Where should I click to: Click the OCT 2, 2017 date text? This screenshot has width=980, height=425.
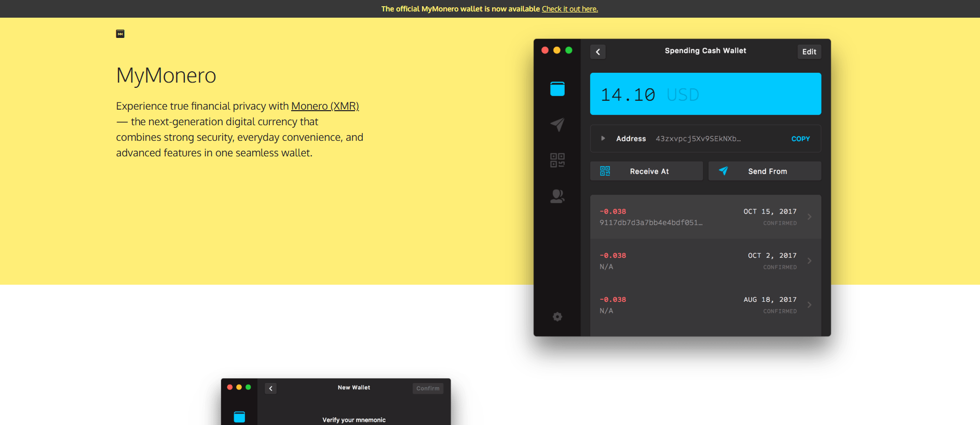(772, 256)
